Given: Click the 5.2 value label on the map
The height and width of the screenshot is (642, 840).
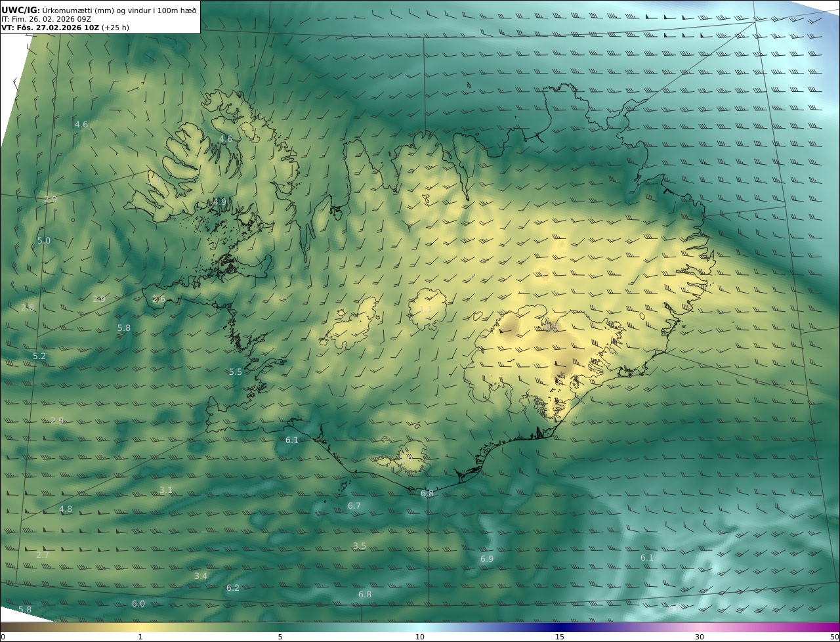Looking at the screenshot, I should [39, 356].
